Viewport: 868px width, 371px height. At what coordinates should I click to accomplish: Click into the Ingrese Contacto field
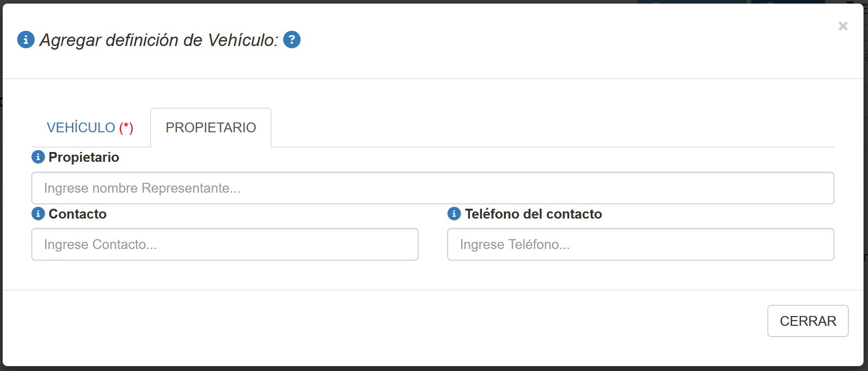click(x=224, y=245)
